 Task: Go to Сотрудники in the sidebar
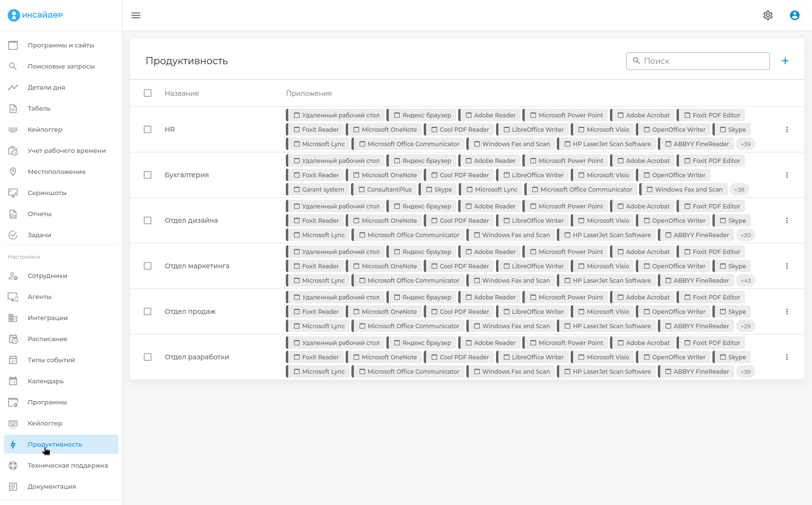click(x=47, y=275)
